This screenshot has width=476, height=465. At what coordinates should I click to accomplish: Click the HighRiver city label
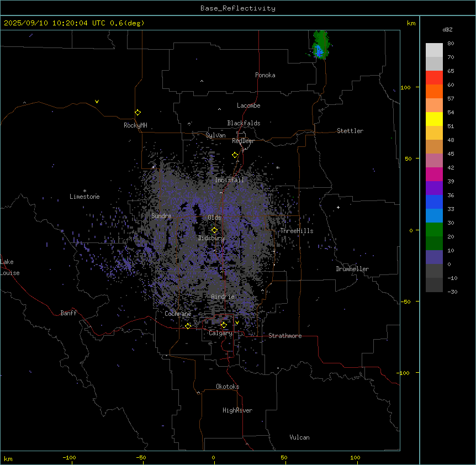pos(237,410)
